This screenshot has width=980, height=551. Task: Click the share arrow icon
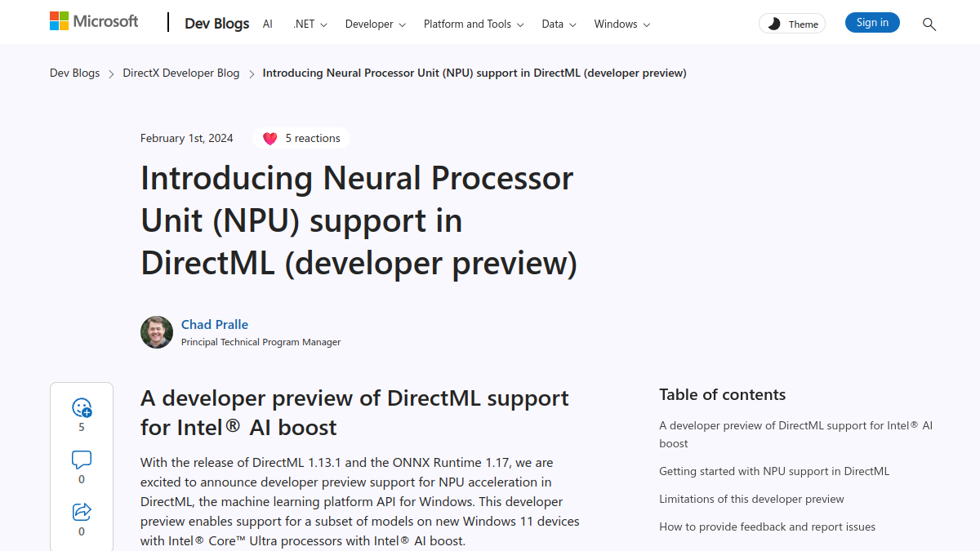coord(82,512)
